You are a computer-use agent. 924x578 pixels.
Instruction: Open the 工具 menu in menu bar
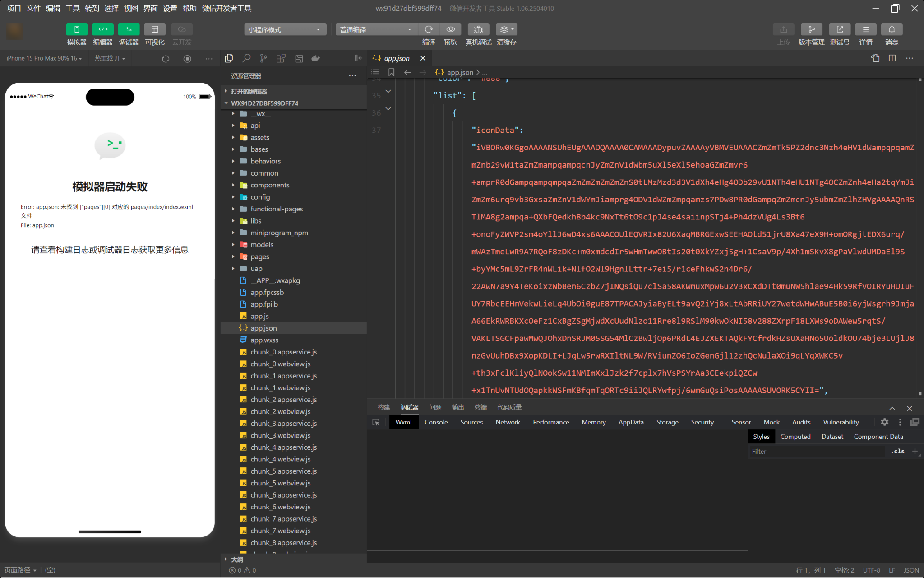[x=72, y=8]
